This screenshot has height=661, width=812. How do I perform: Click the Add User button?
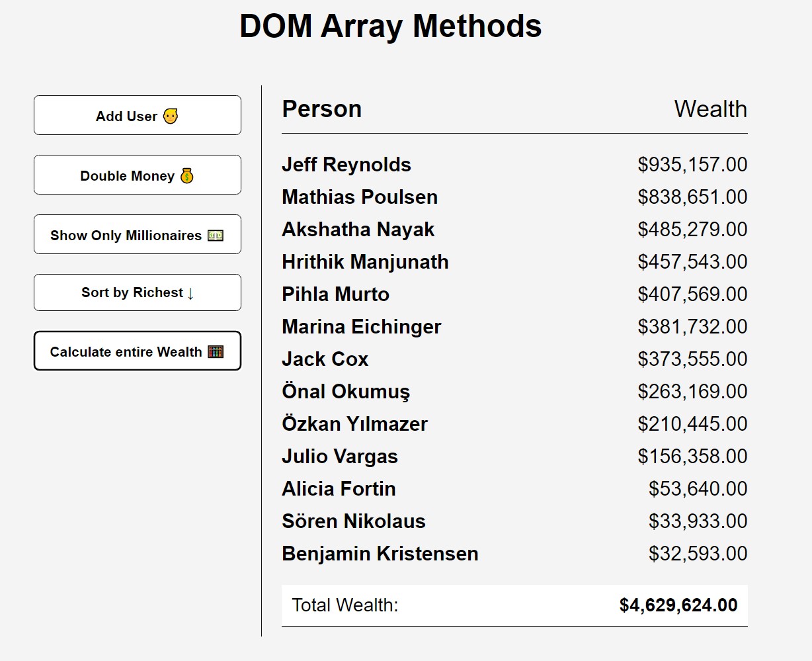click(138, 115)
